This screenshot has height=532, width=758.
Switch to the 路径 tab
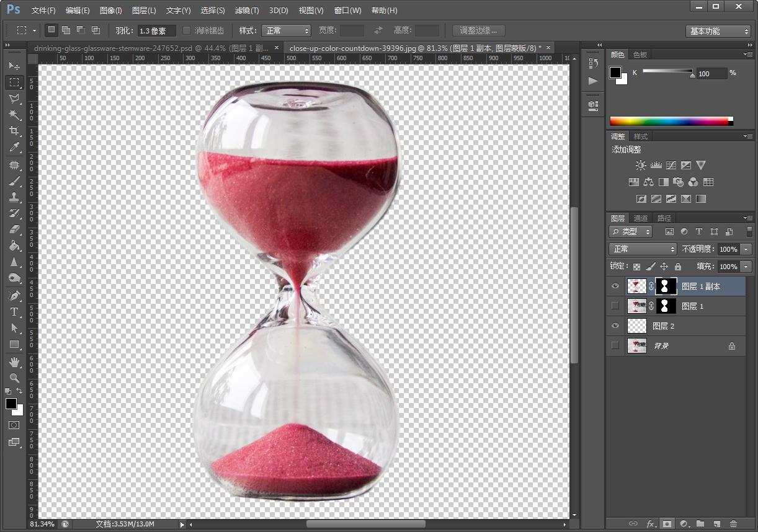[664, 218]
